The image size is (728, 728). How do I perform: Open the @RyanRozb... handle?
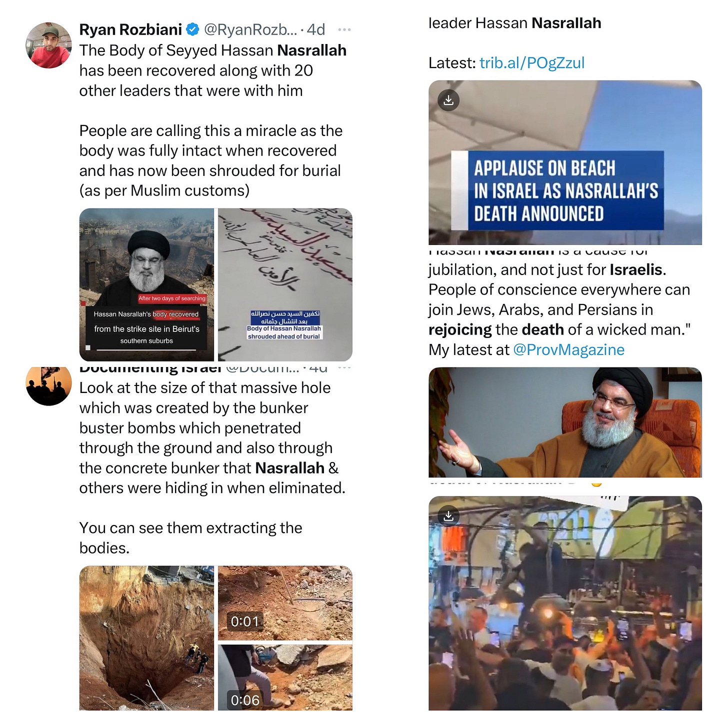coord(250,30)
